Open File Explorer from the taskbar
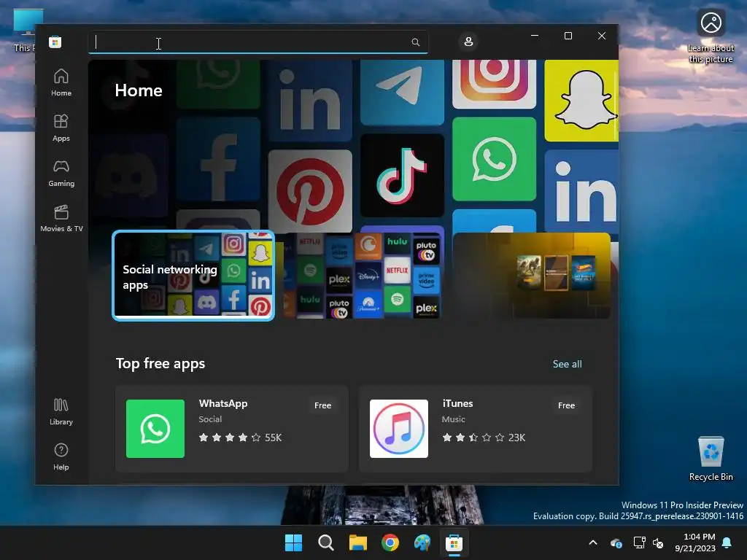747x560 pixels. [x=357, y=542]
